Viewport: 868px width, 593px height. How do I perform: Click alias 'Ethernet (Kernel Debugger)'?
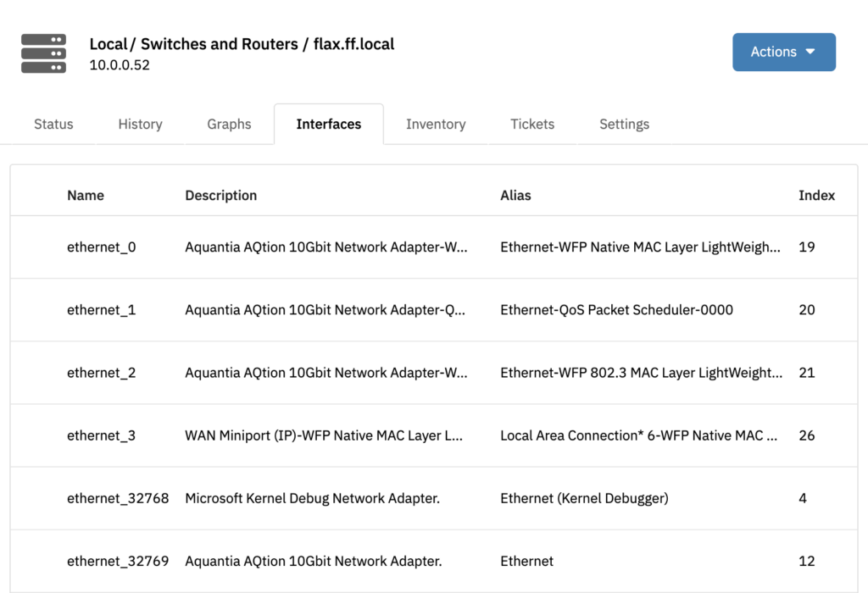click(x=585, y=498)
